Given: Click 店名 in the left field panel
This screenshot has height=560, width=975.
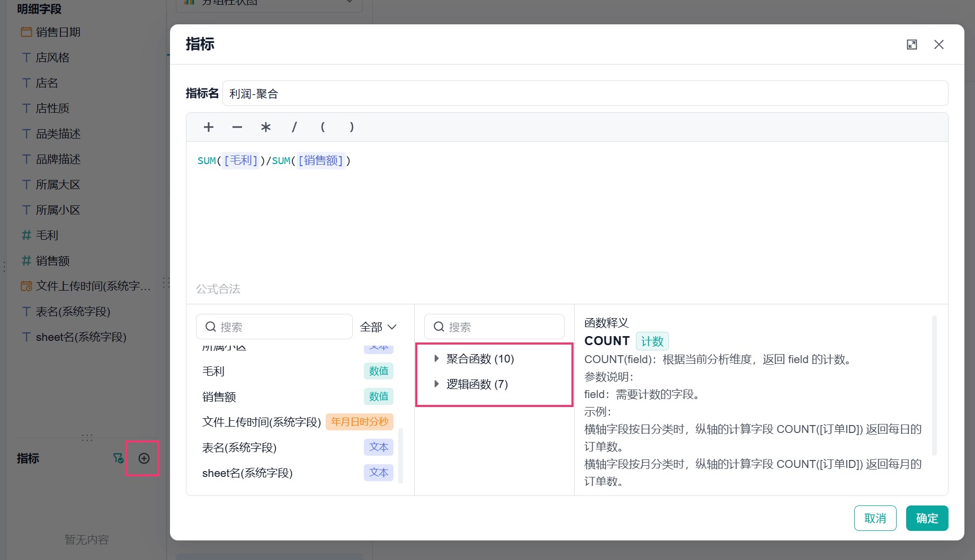Looking at the screenshot, I should [x=47, y=83].
